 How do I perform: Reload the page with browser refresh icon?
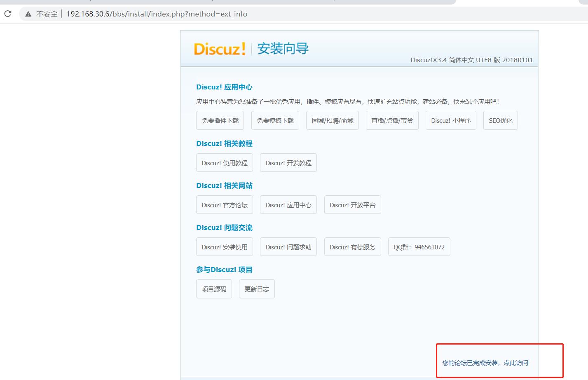(x=8, y=14)
